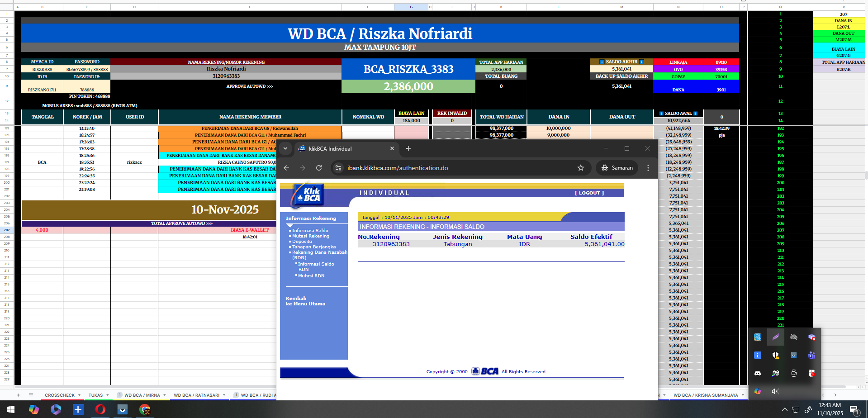Click the KlikBCA logo

308,195
